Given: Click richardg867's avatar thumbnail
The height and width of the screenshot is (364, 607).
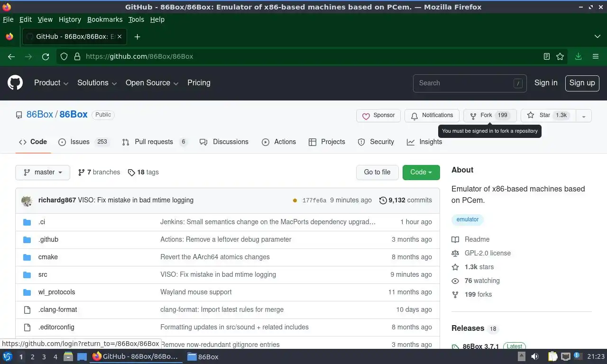Looking at the screenshot, I should pyautogui.click(x=27, y=200).
